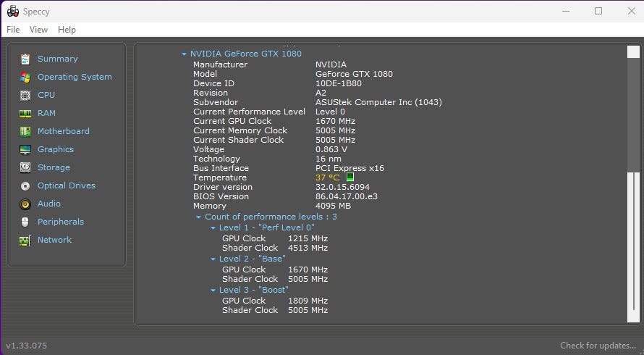The image size is (644, 355).
Task: Click the Manufacturer NVIDIA value
Action: (331, 64)
